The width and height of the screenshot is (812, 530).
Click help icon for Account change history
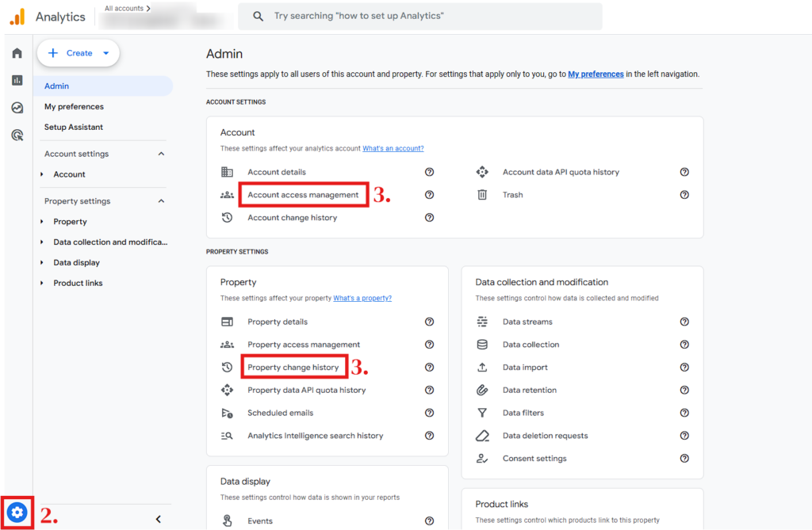429,217
